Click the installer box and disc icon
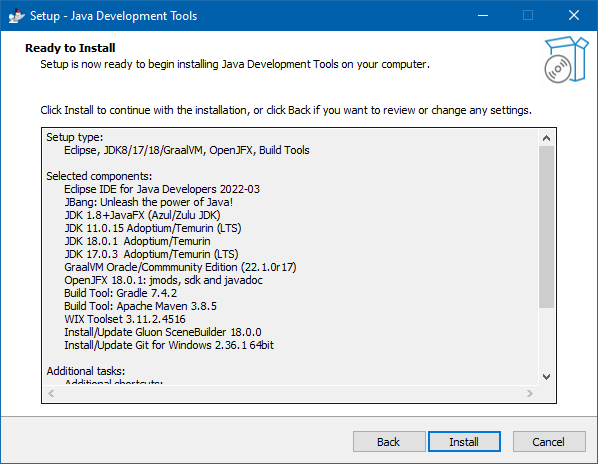This screenshot has height=464, width=598. [x=566, y=59]
